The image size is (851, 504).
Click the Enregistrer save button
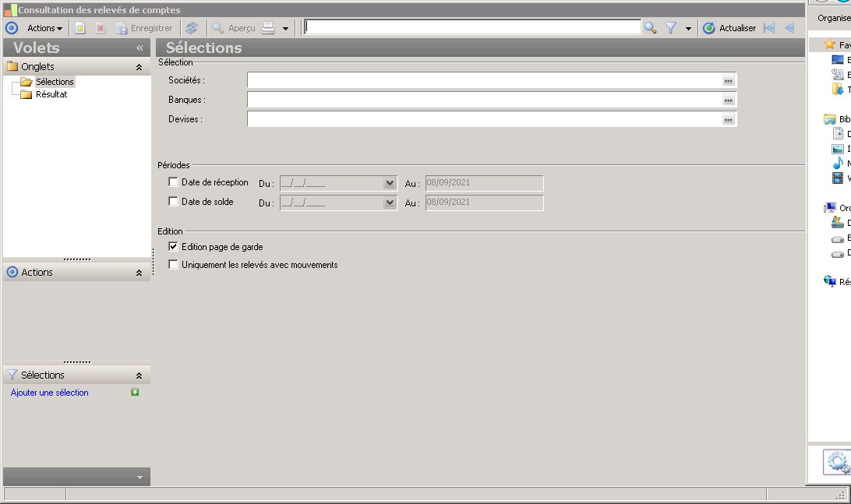click(x=144, y=28)
